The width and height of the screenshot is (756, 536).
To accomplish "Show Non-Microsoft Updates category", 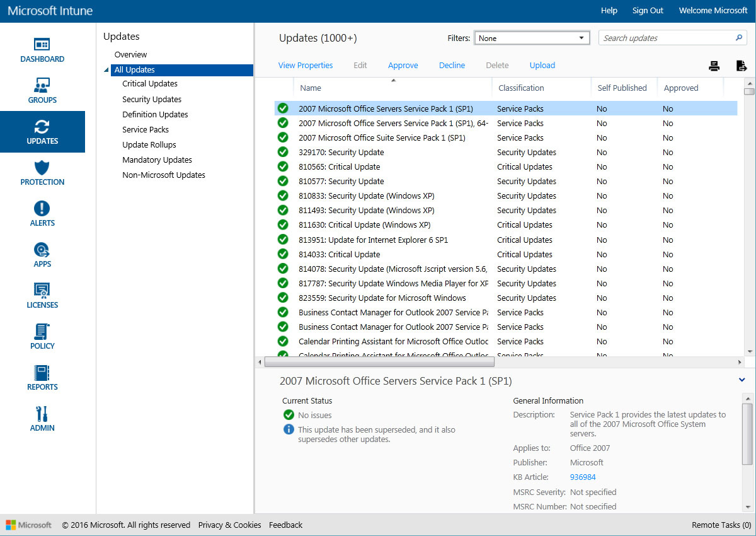I will pyautogui.click(x=164, y=175).
